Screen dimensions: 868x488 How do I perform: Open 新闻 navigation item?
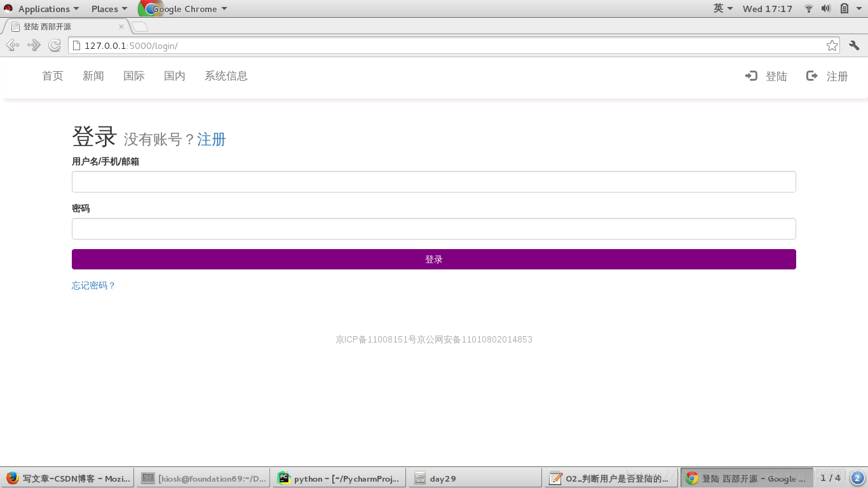coord(93,76)
